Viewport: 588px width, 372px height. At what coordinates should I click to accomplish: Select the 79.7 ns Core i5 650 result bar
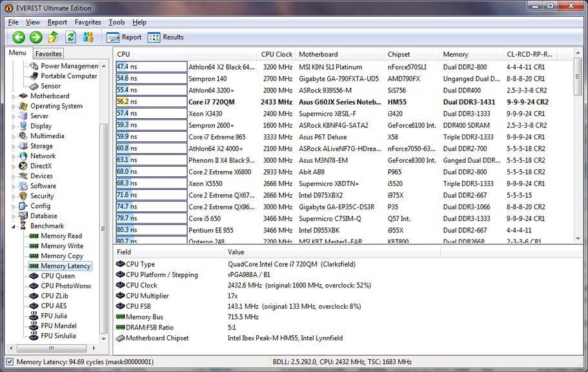click(x=152, y=218)
